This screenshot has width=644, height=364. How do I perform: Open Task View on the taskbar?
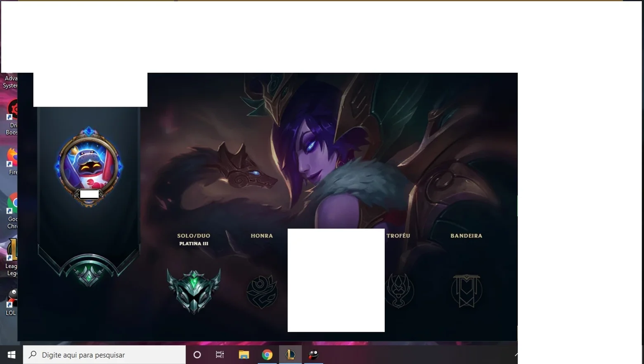click(x=220, y=354)
